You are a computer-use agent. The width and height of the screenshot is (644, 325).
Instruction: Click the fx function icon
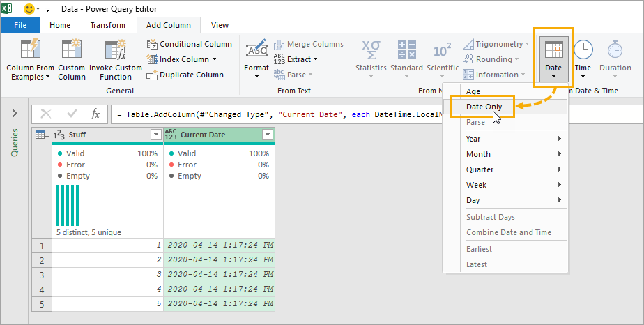[x=95, y=114]
